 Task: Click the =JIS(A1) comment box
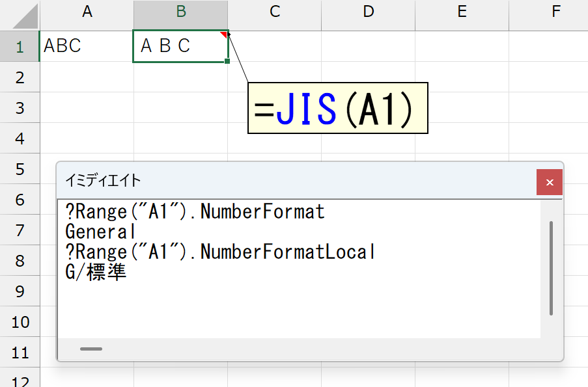[x=338, y=108]
